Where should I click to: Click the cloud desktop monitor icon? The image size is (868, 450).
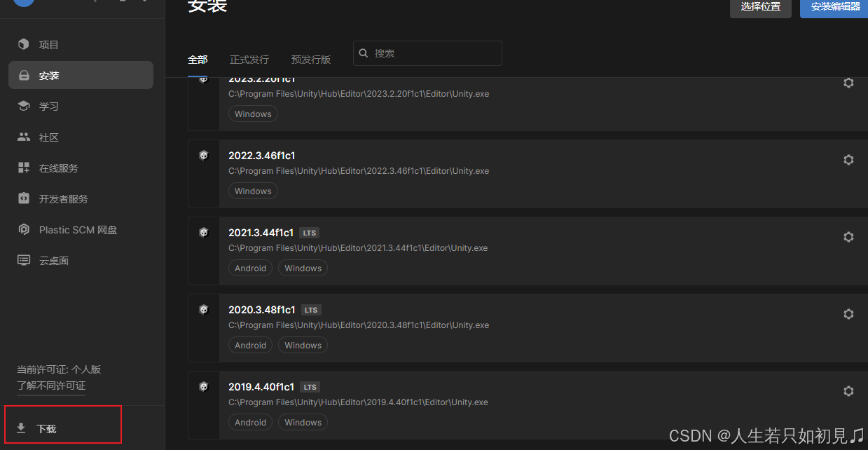[24, 260]
